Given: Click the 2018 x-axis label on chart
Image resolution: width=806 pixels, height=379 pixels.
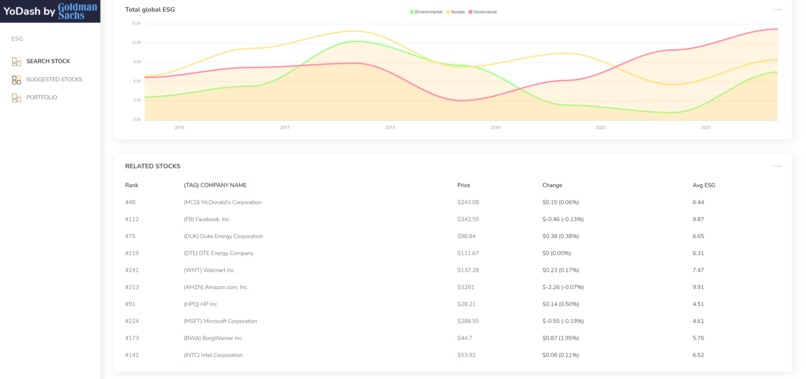Looking at the screenshot, I should (390, 127).
